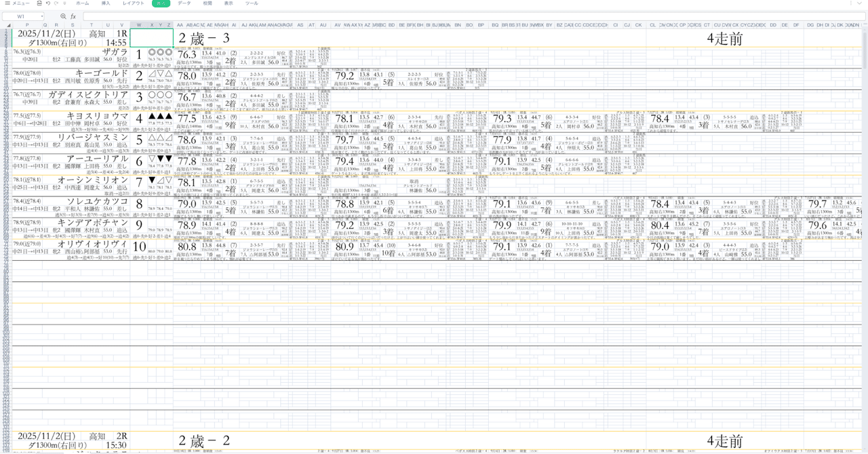Switch to the 校閲 tab
The width and height of the screenshot is (868, 454).
(x=208, y=3)
